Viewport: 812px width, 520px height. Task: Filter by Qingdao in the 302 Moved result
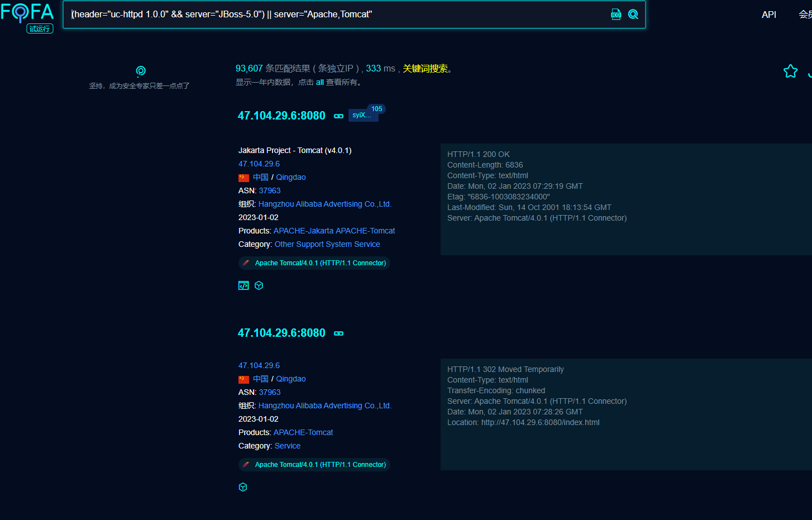coord(291,379)
